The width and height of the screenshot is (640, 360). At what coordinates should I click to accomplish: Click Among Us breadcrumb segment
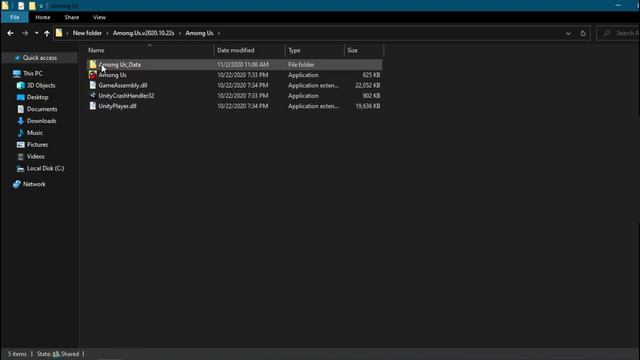[x=199, y=33]
